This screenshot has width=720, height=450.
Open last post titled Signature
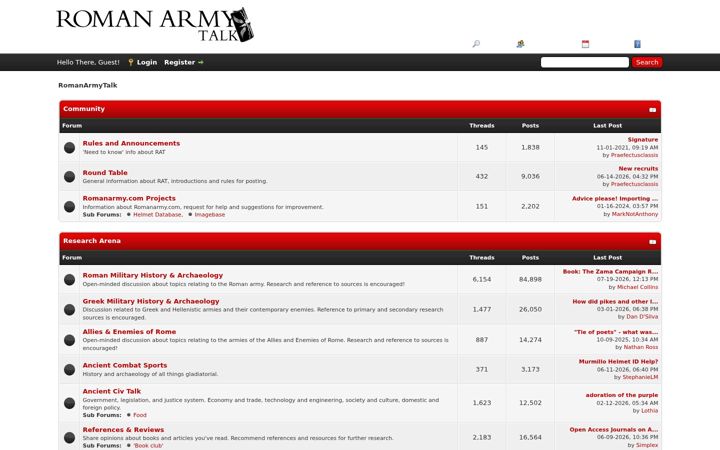(x=643, y=140)
